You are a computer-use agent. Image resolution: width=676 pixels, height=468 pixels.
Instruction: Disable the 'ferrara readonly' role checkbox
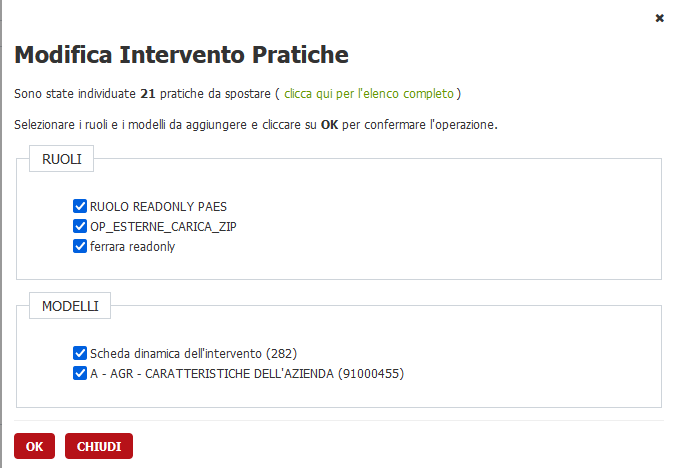80,246
